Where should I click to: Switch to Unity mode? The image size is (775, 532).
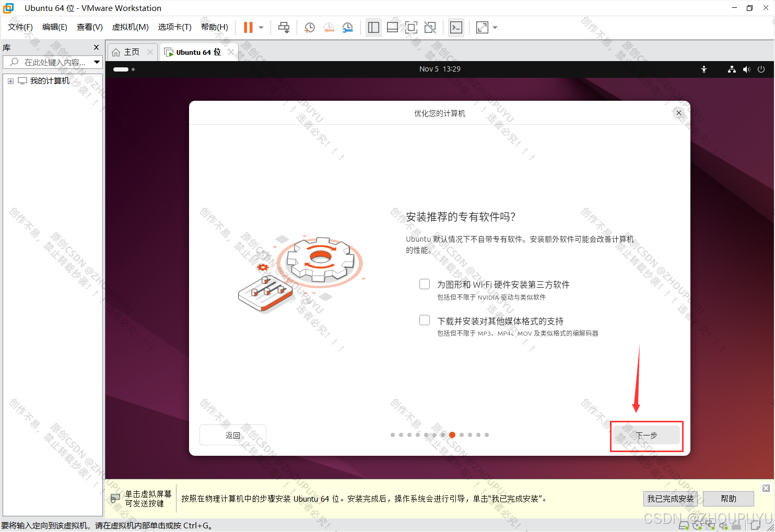click(430, 28)
